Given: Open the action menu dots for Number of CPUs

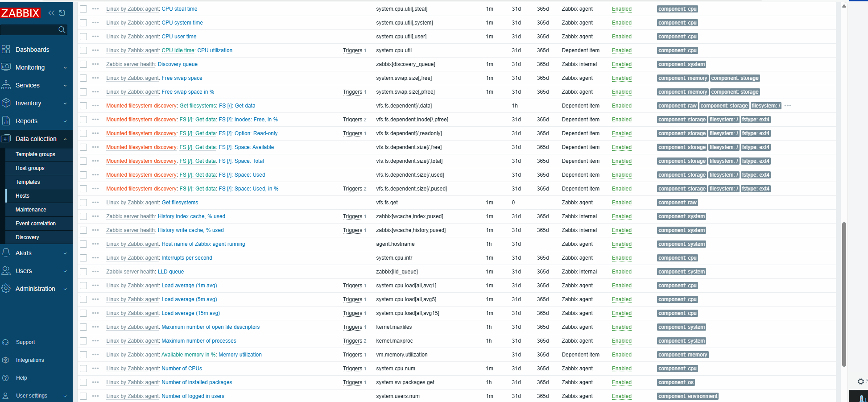Looking at the screenshot, I should tap(95, 369).
